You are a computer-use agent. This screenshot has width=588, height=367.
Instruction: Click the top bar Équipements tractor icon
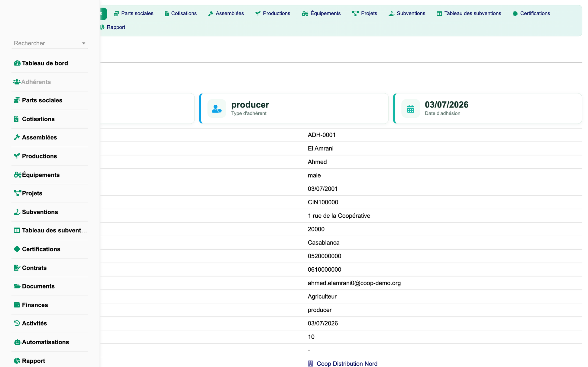tap(305, 14)
